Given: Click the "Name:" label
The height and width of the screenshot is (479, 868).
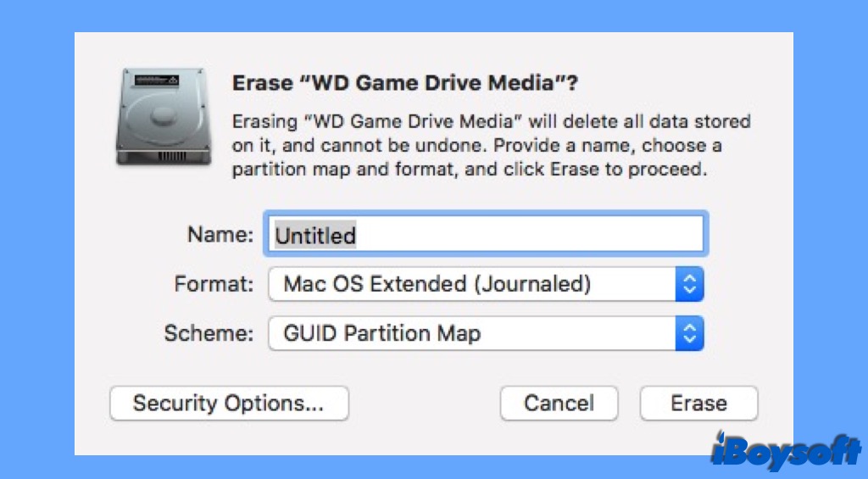Looking at the screenshot, I should pyautogui.click(x=220, y=235).
